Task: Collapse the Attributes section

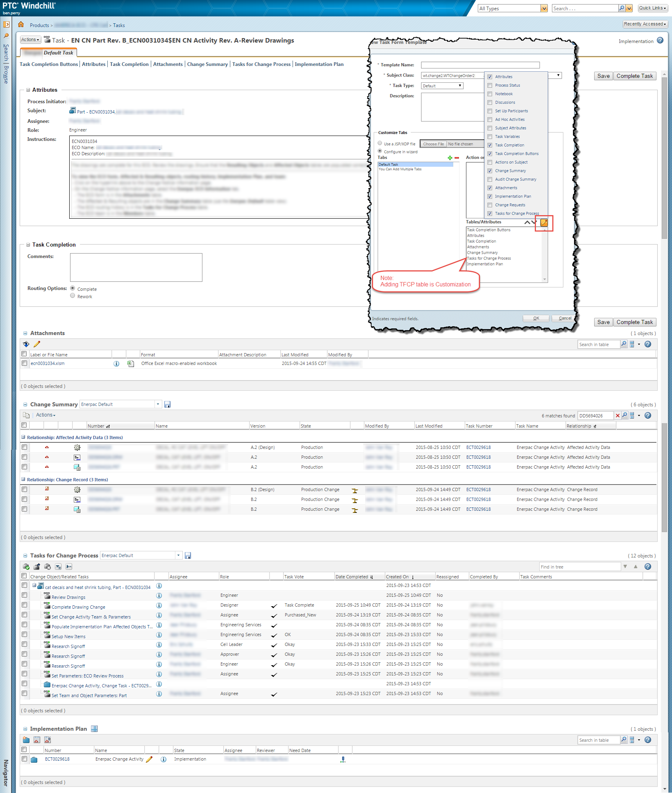Action: pos(28,90)
